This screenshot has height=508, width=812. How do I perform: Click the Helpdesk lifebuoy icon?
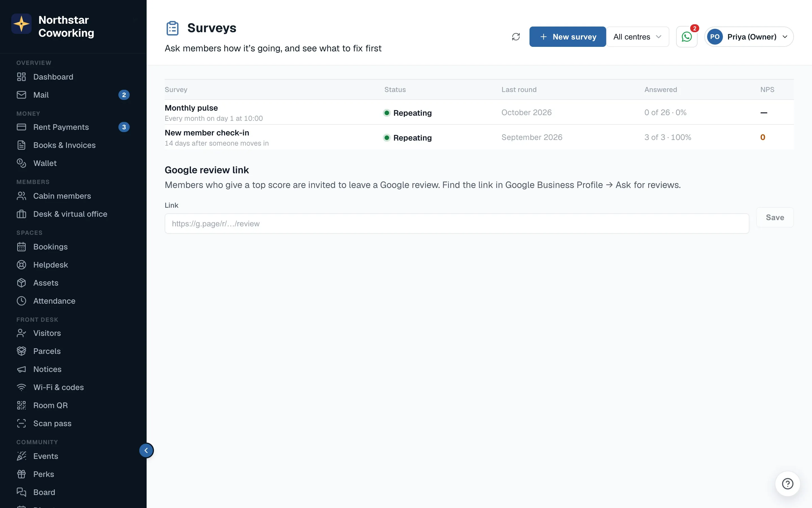click(x=21, y=265)
